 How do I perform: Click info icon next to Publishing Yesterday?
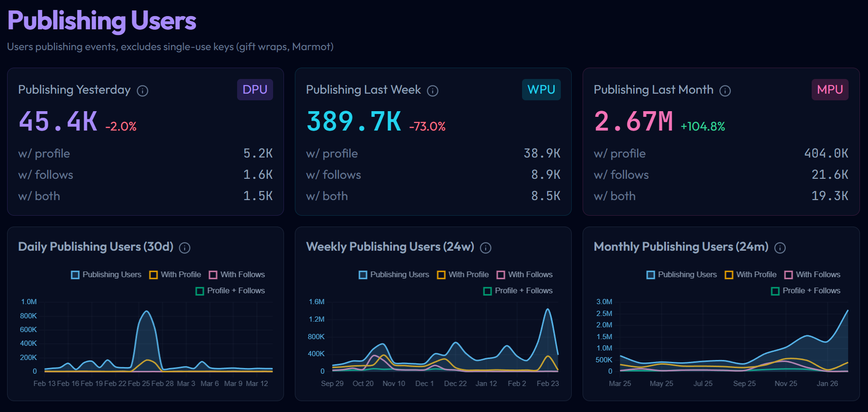pyautogui.click(x=142, y=91)
